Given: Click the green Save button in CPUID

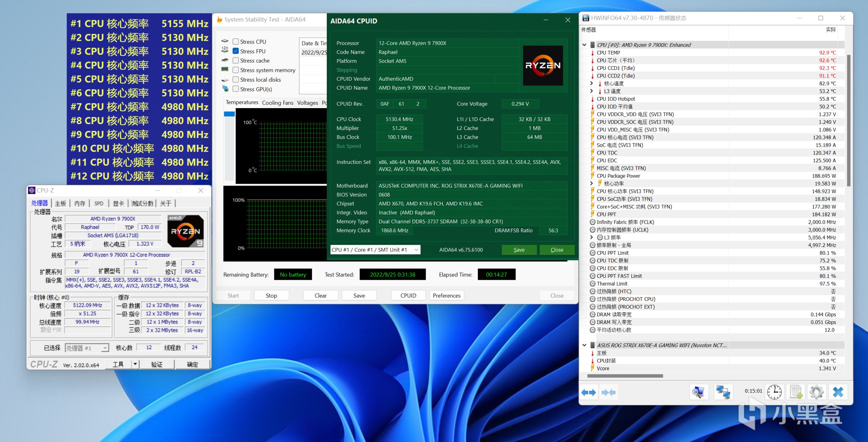Looking at the screenshot, I should click(x=519, y=250).
